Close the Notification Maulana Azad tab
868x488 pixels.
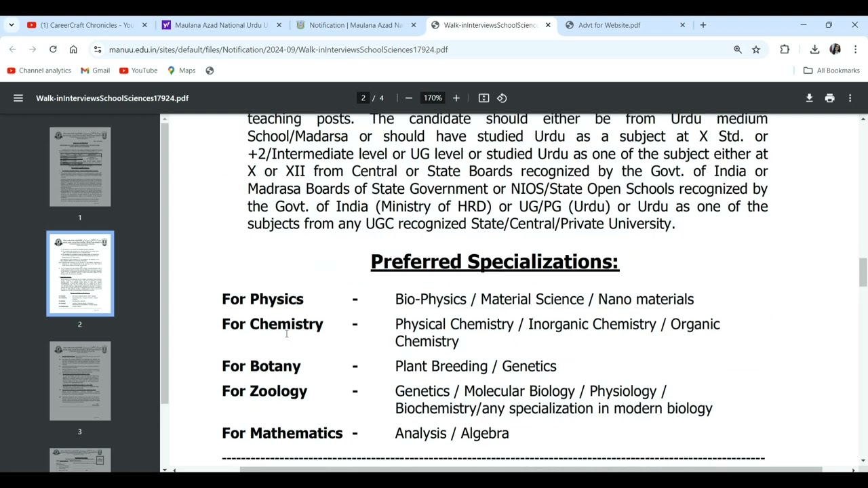(x=414, y=25)
